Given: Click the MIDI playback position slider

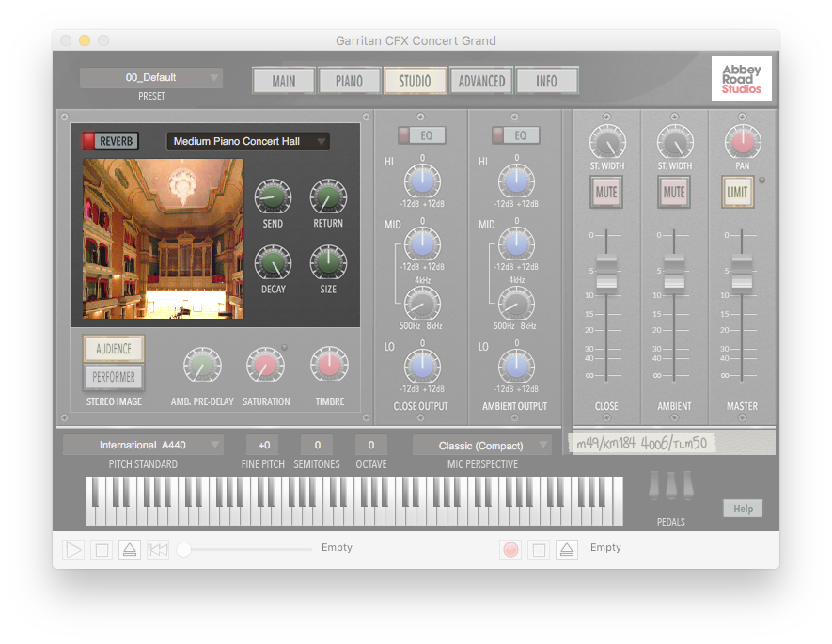Looking at the screenshot, I should coord(244,550).
